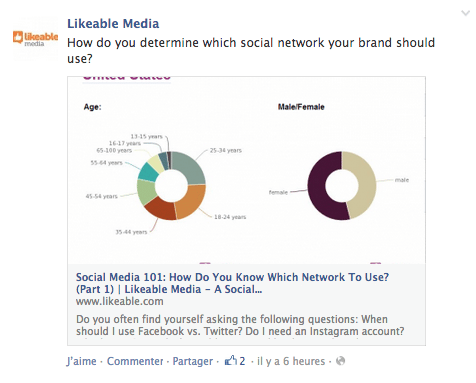Click Commenter under the post
This screenshot has height=383, width=476.
click(x=135, y=361)
